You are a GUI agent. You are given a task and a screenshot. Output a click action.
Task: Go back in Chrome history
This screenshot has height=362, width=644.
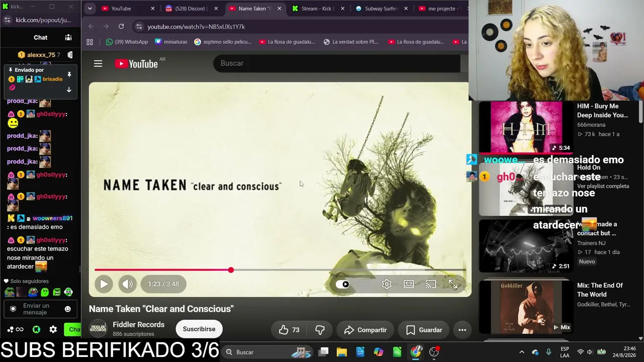point(91,26)
